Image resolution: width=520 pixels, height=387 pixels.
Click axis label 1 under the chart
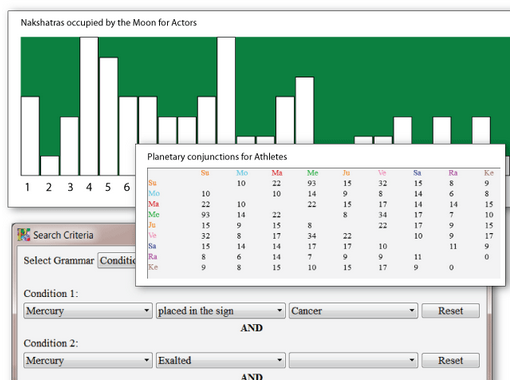point(27,187)
